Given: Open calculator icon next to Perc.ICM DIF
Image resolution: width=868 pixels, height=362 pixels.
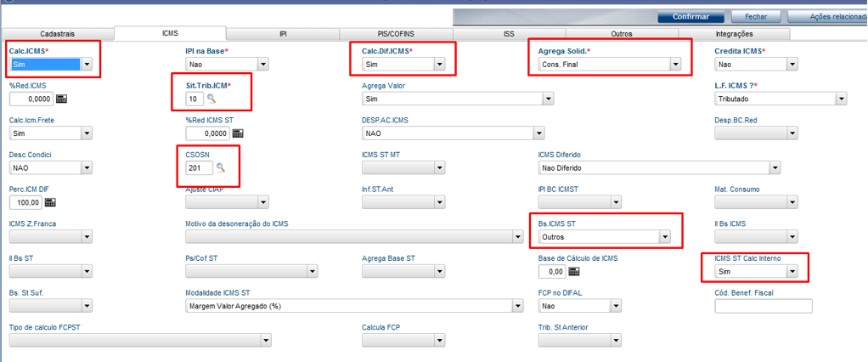Looking at the screenshot, I should click(x=50, y=202).
